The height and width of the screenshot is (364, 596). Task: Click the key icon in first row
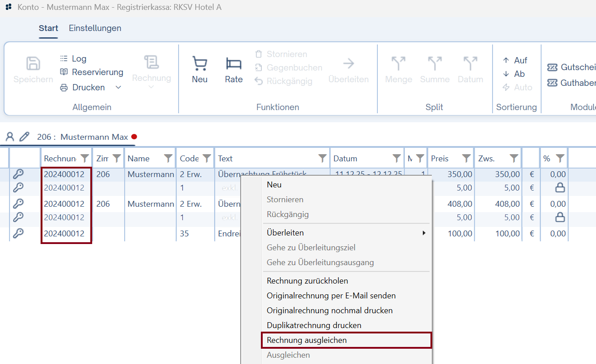[x=18, y=174]
